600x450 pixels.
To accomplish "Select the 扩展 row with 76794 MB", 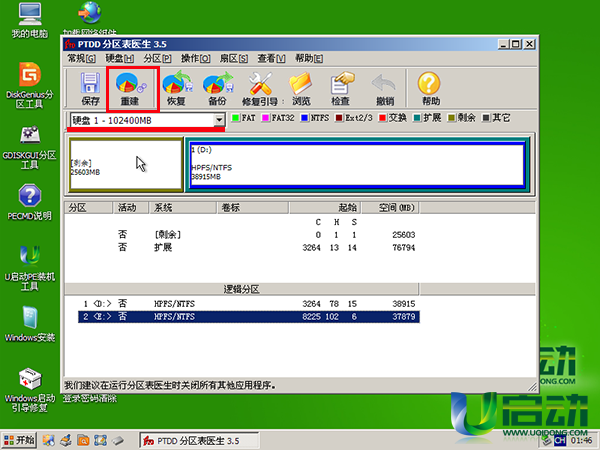I will [x=249, y=247].
